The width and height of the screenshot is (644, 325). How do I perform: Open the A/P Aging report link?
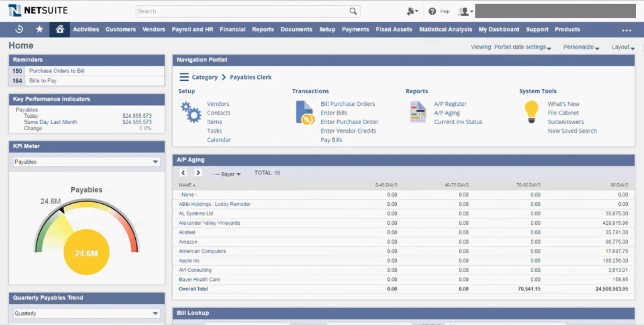[x=447, y=113]
